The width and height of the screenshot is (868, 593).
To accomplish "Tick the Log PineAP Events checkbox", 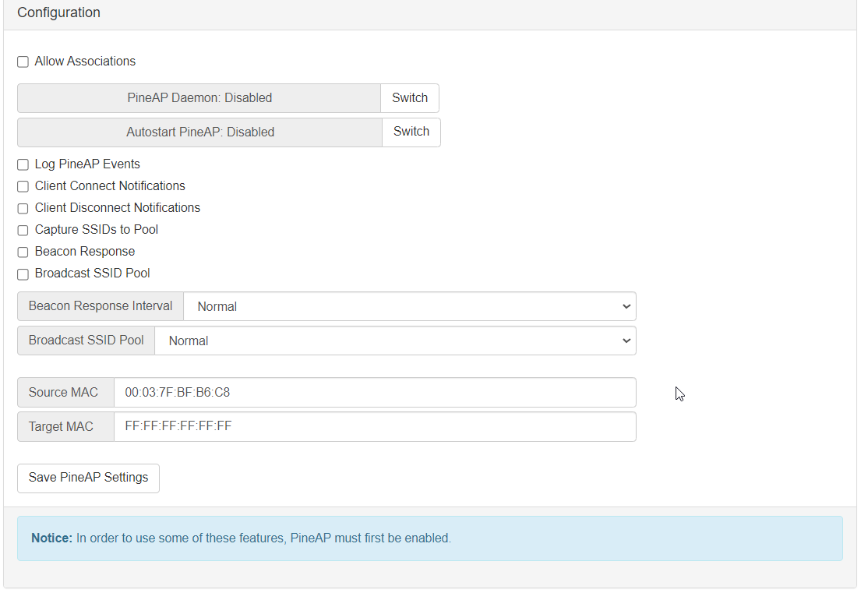I will (23, 164).
